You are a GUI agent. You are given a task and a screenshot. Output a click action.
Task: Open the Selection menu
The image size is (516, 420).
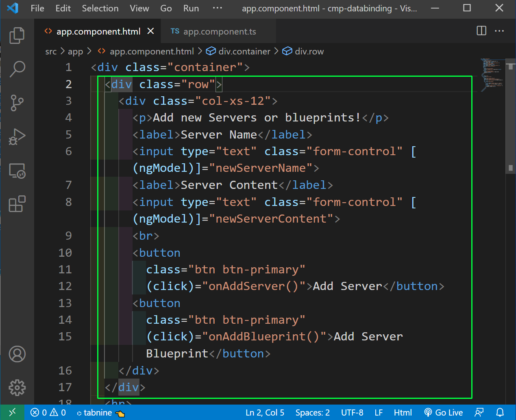(100, 8)
